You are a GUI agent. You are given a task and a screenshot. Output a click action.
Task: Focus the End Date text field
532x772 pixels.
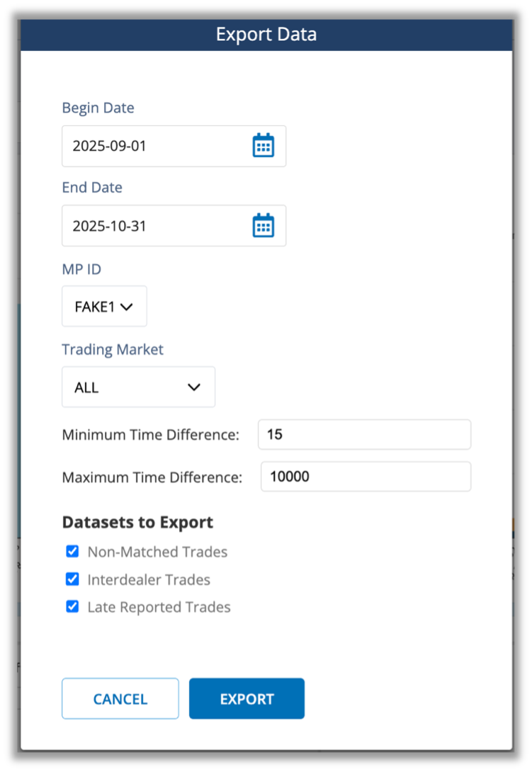click(x=156, y=227)
